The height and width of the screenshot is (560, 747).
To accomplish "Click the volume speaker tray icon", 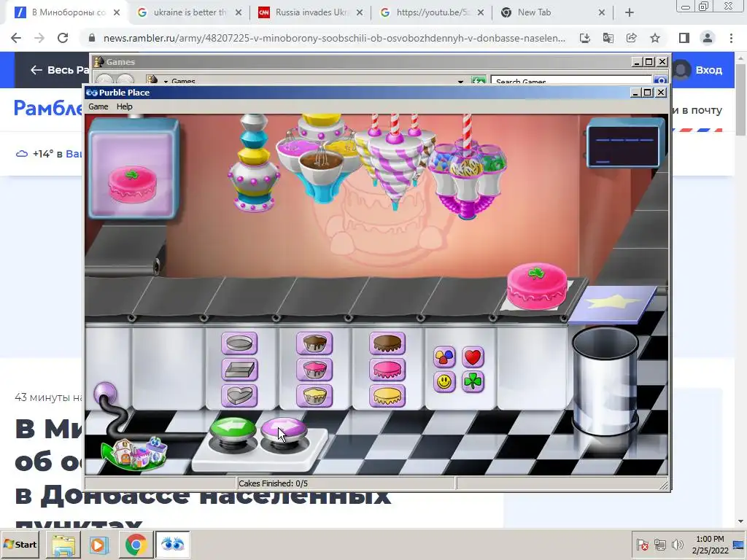I will [x=676, y=544].
